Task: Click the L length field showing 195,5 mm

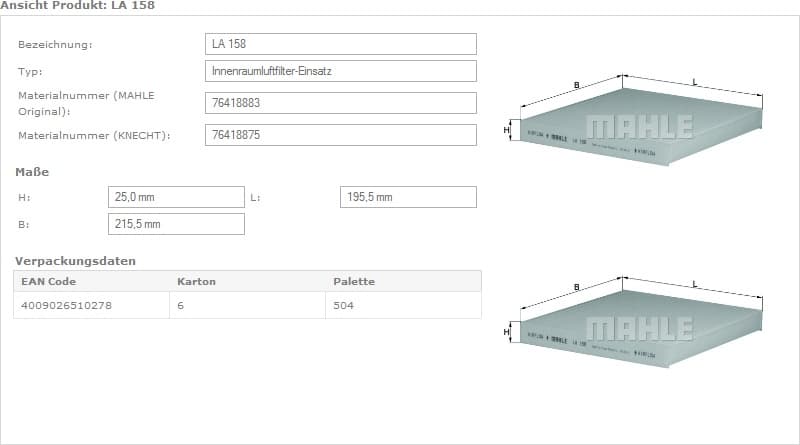Action: pos(408,197)
